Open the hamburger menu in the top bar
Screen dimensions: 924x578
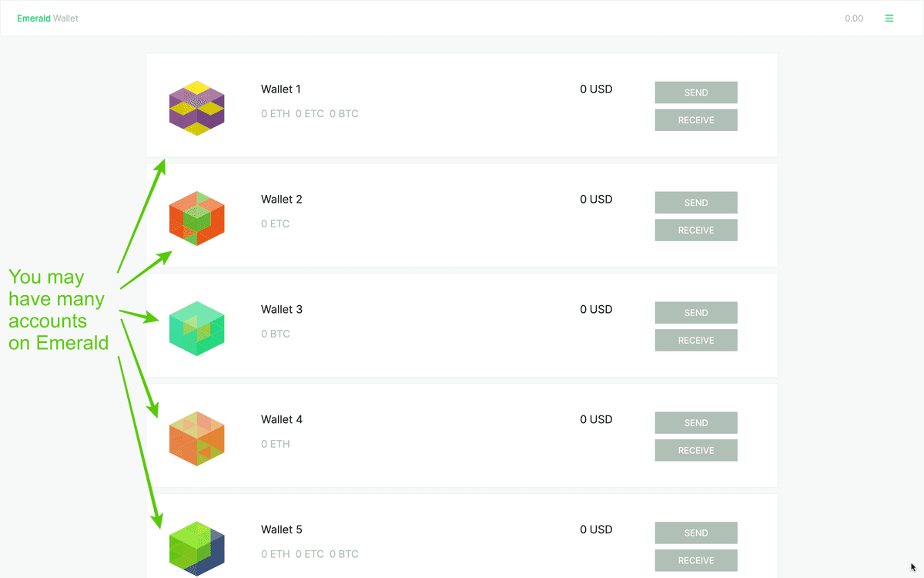coord(889,18)
